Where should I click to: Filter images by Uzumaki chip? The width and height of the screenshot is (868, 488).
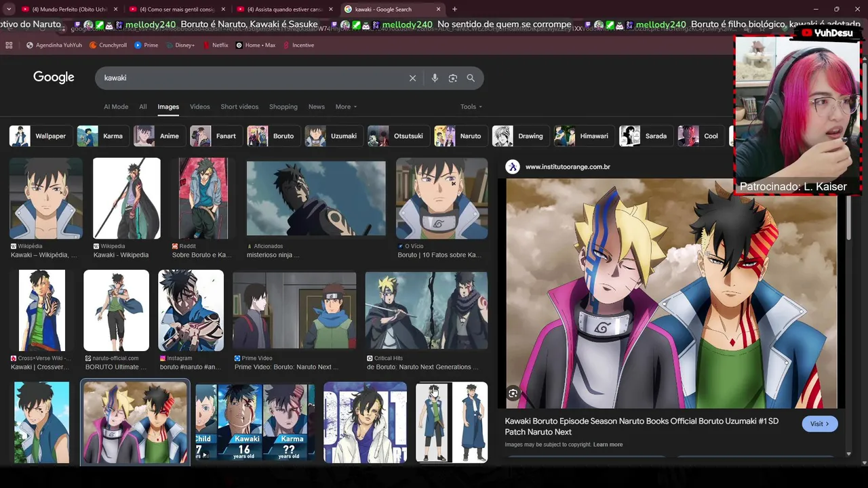[x=334, y=136]
